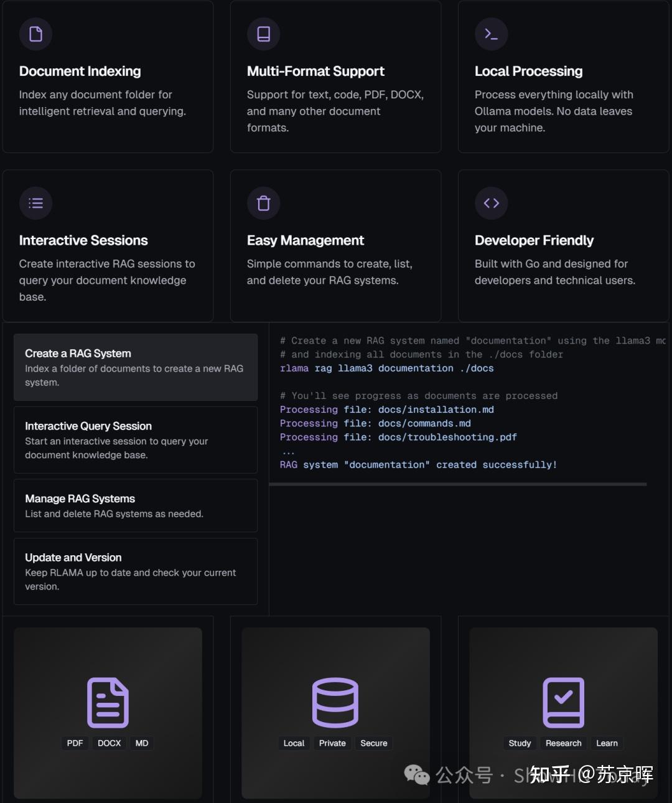Screen dimensions: 672x803
Task: Select the trash icon above Easy Management
Action: click(263, 203)
